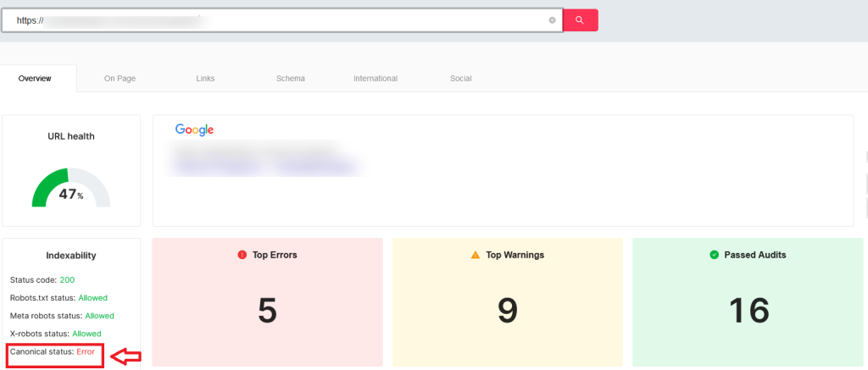Click the URL health gauge
The height and width of the screenshot is (370, 868).
click(71, 187)
